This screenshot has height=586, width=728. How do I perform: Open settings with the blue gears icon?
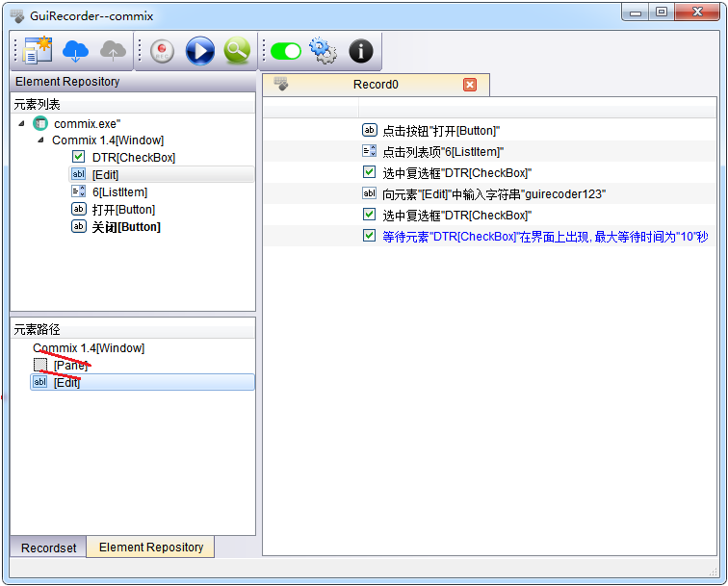tap(324, 51)
